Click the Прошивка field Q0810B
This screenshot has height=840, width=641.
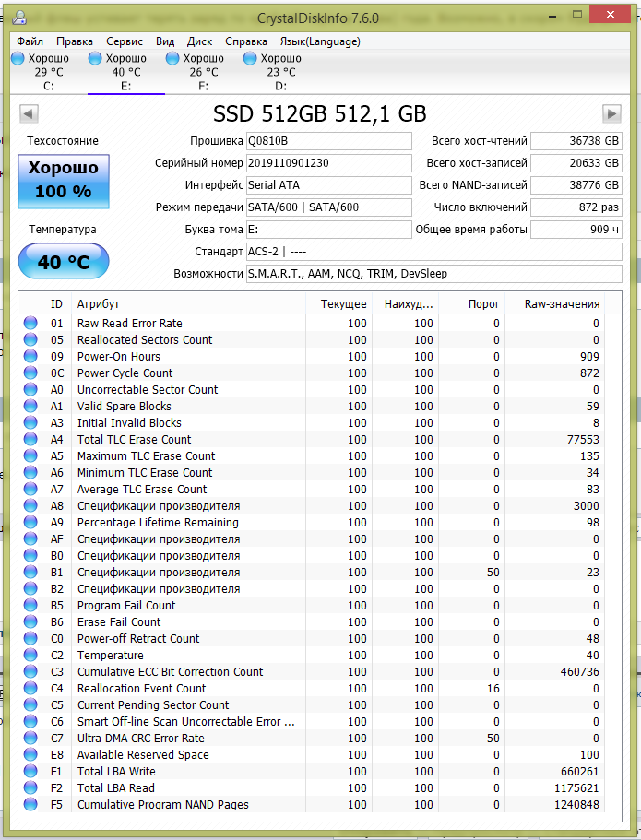point(329,141)
